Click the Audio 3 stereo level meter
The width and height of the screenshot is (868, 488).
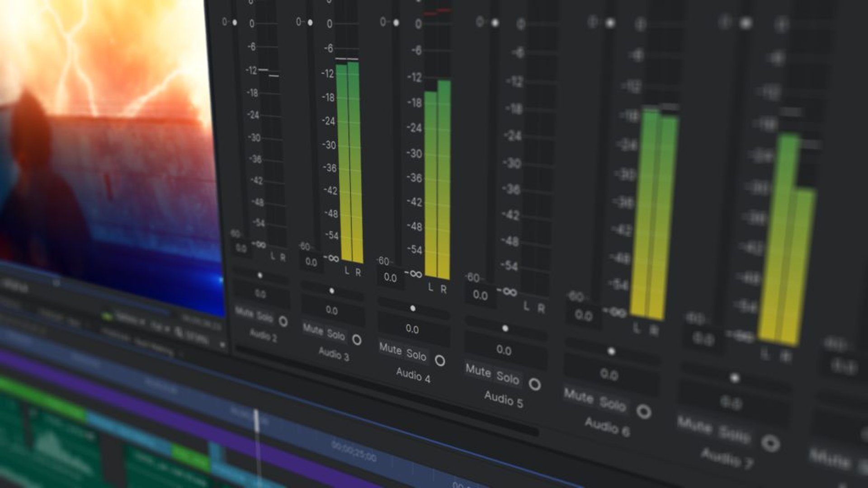point(349,161)
